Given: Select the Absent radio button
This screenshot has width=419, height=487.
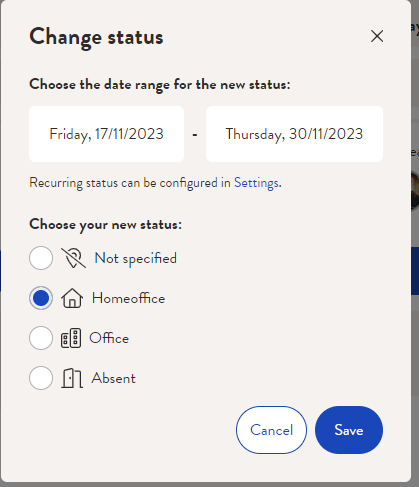Looking at the screenshot, I should [41, 378].
